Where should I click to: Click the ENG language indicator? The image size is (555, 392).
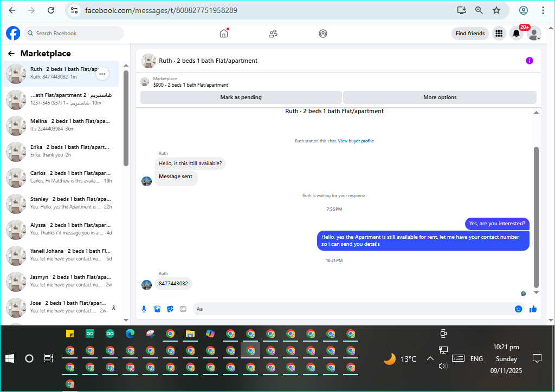pyautogui.click(x=476, y=359)
